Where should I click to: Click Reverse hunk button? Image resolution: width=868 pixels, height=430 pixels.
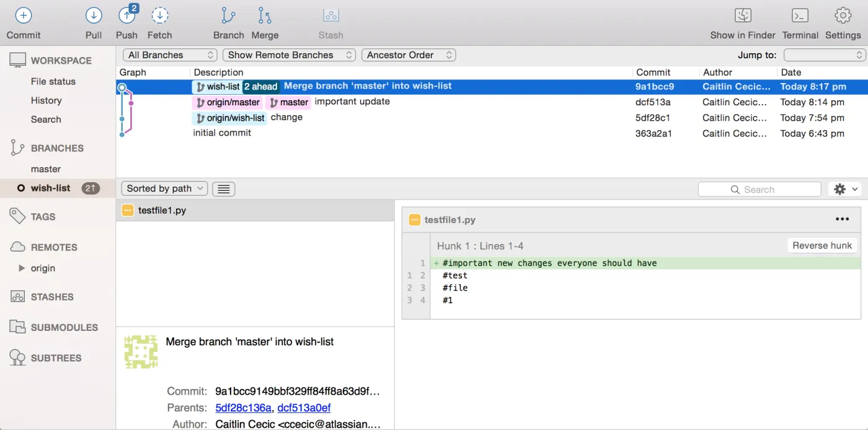(822, 245)
